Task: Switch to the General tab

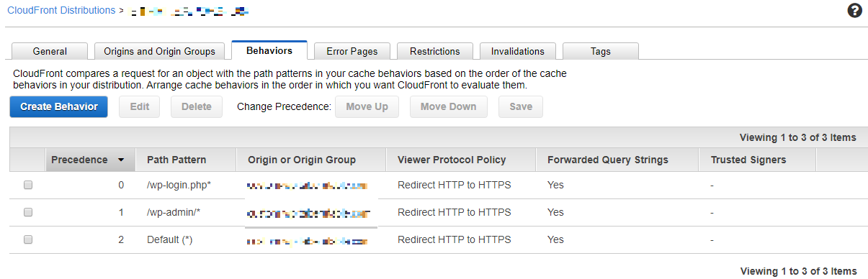Action: tap(50, 51)
